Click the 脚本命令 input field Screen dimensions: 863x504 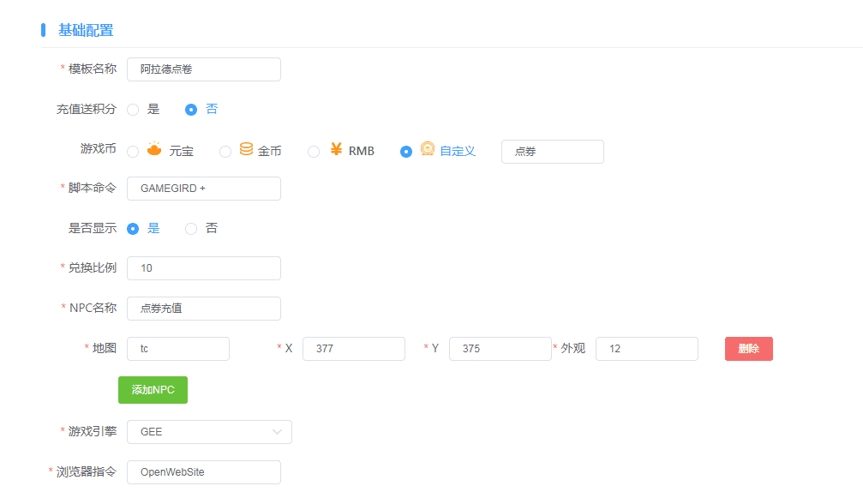tap(203, 189)
